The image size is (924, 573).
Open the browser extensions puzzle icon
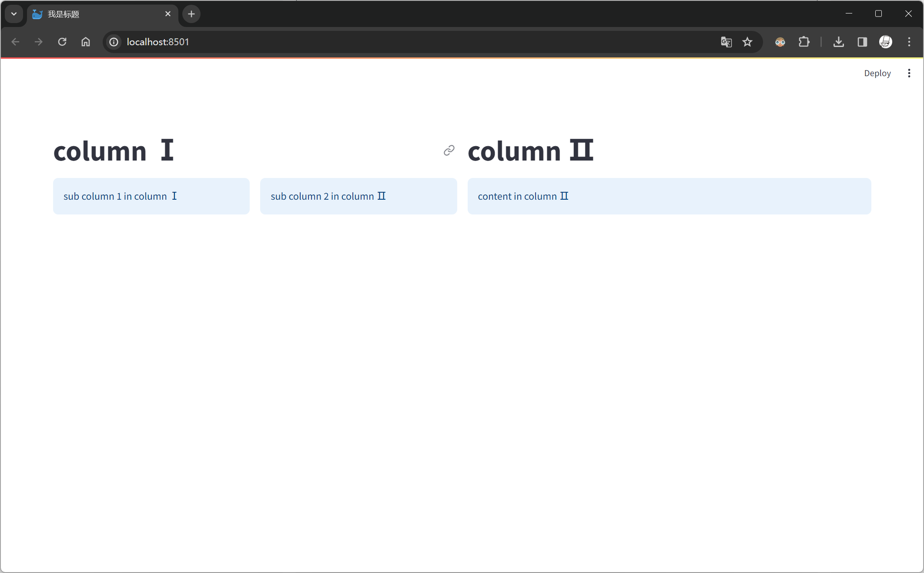(x=804, y=42)
